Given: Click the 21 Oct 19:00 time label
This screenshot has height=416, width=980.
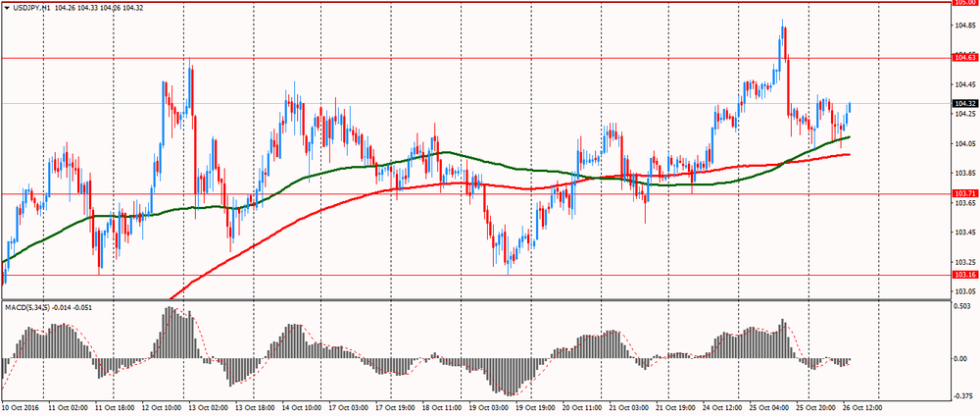Looking at the screenshot, I should click(676, 407).
